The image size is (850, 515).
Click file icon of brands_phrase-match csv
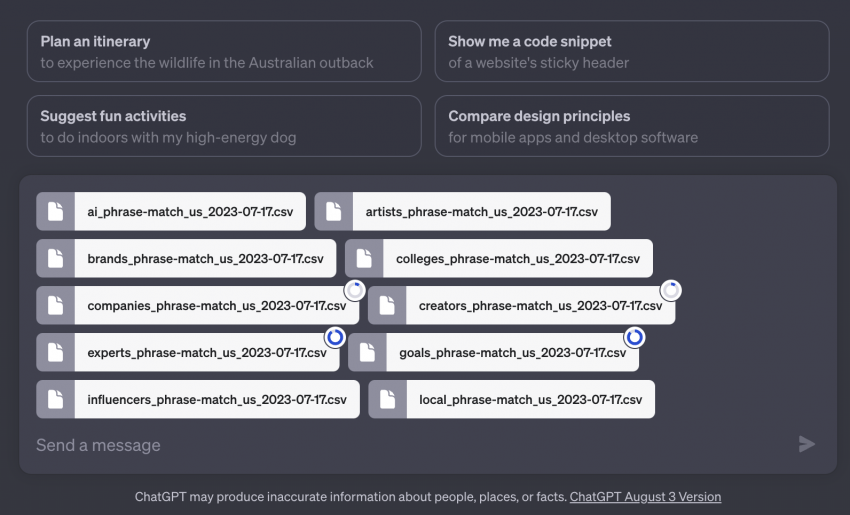pos(56,259)
